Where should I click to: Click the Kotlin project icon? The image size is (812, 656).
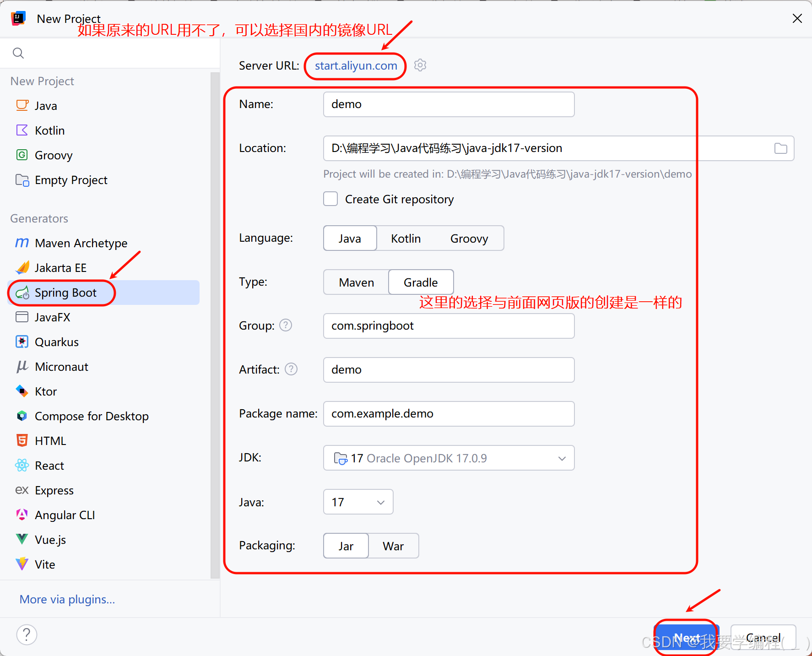point(22,130)
